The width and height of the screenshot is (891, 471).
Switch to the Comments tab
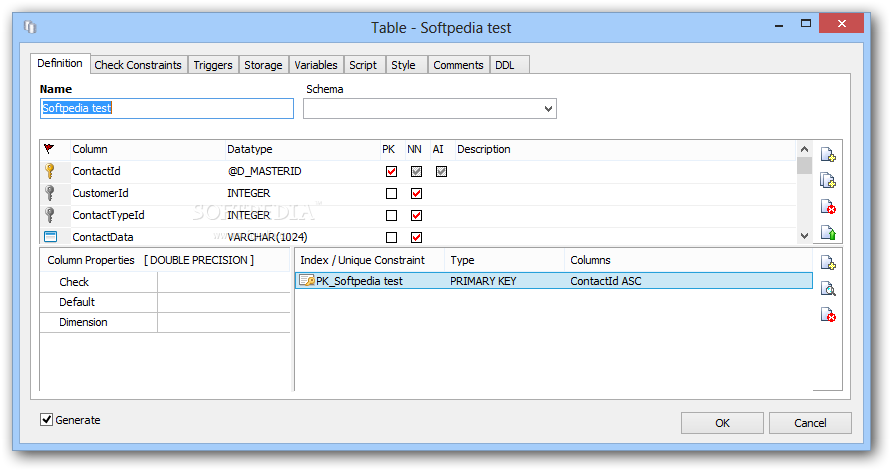click(x=458, y=65)
